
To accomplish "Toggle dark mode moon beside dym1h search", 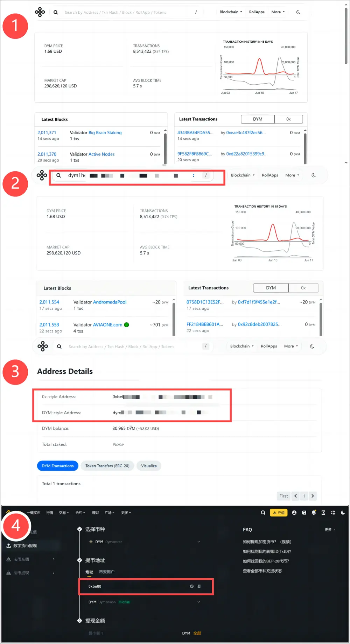I will [314, 175].
